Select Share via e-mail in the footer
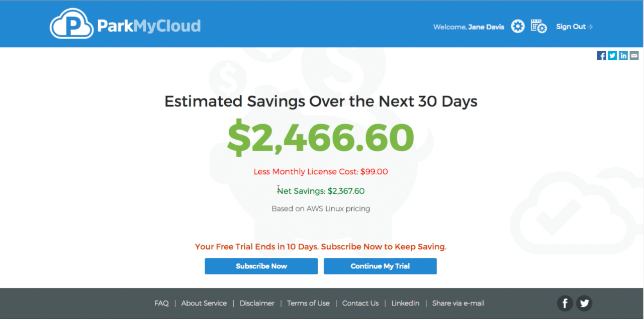 click(x=458, y=303)
